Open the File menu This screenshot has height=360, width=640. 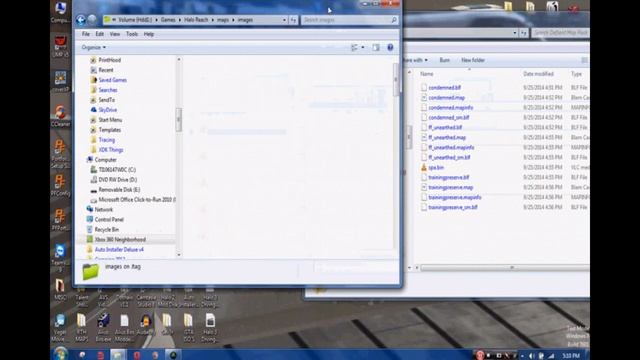pos(85,34)
